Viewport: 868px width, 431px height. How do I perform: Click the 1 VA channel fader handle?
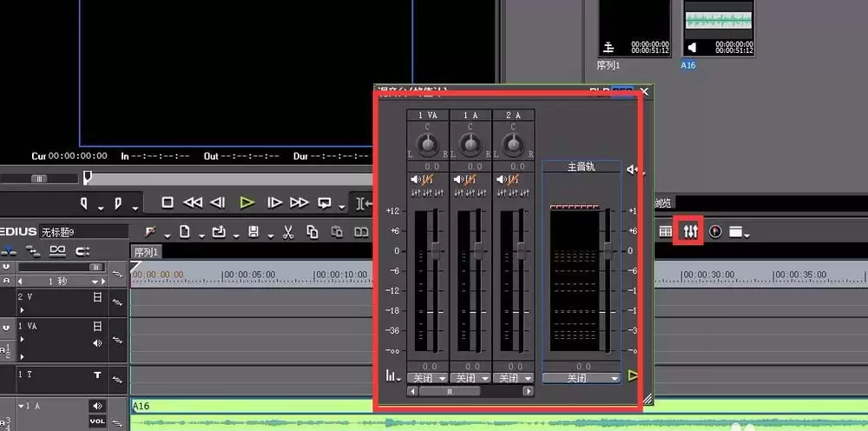(436, 250)
